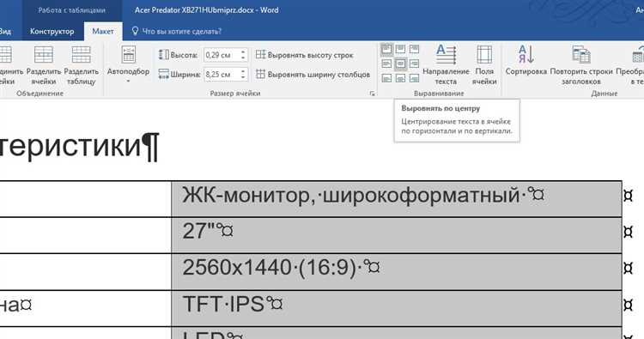The image size is (644, 339).
Task: Click the Ширина column width icon
Action: pyautogui.click(x=163, y=75)
